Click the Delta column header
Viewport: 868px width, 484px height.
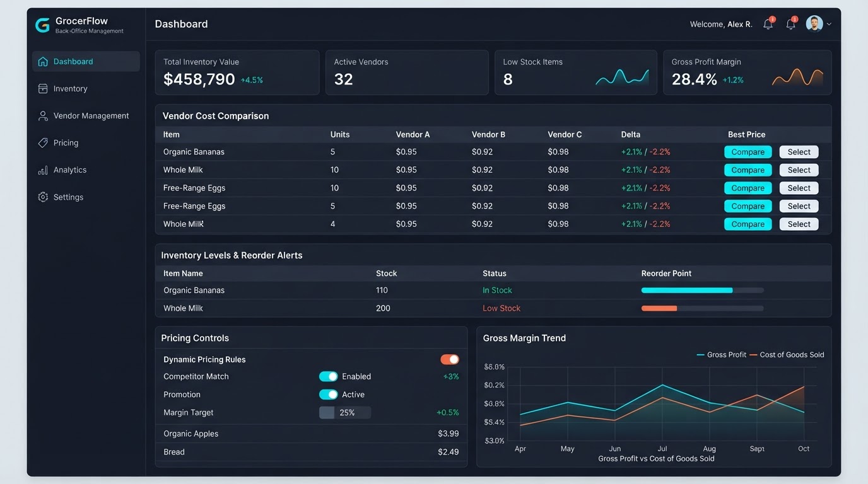pos(631,135)
